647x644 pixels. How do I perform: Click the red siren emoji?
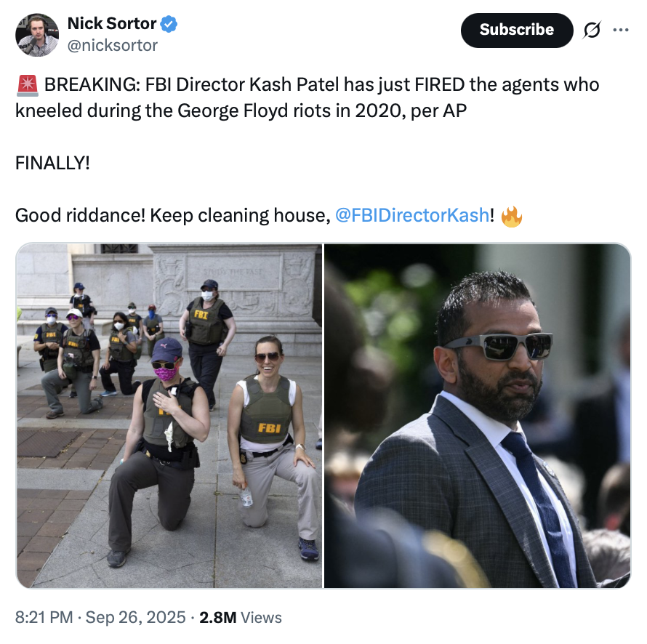click(x=27, y=85)
